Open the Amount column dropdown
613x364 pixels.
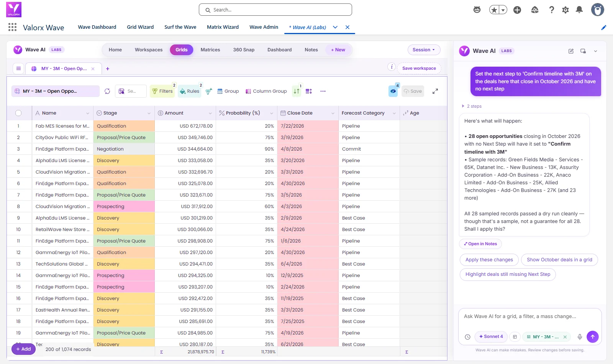(210, 113)
